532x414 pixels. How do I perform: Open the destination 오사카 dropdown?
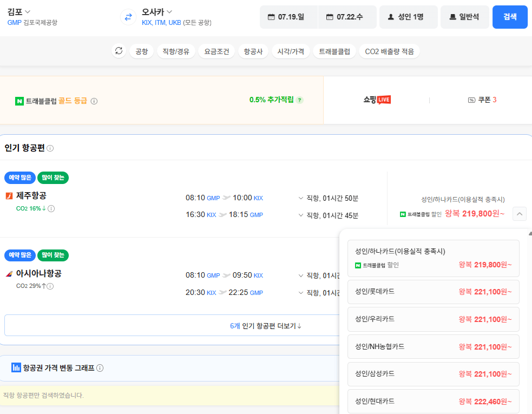click(157, 12)
